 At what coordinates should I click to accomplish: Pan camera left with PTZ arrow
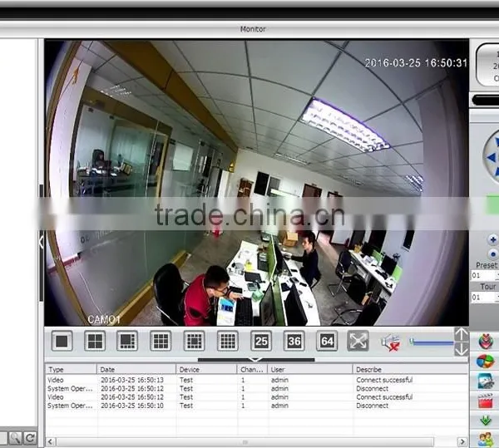pyautogui.click(x=492, y=157)
